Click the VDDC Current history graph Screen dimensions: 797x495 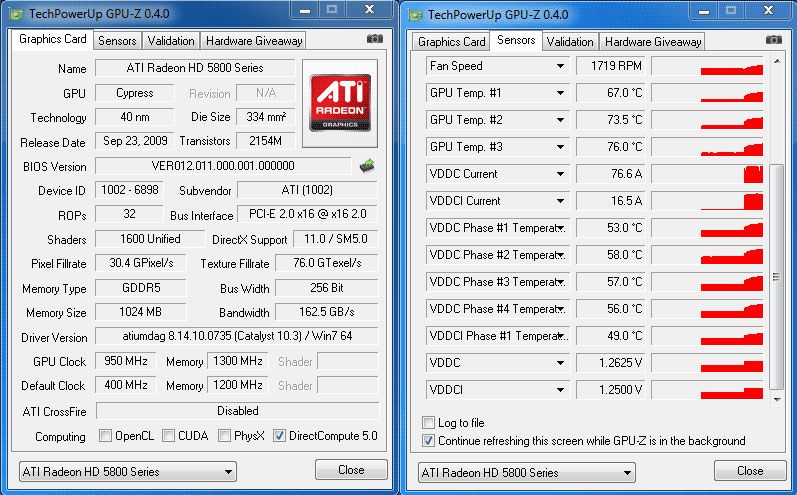coord(708,174)
